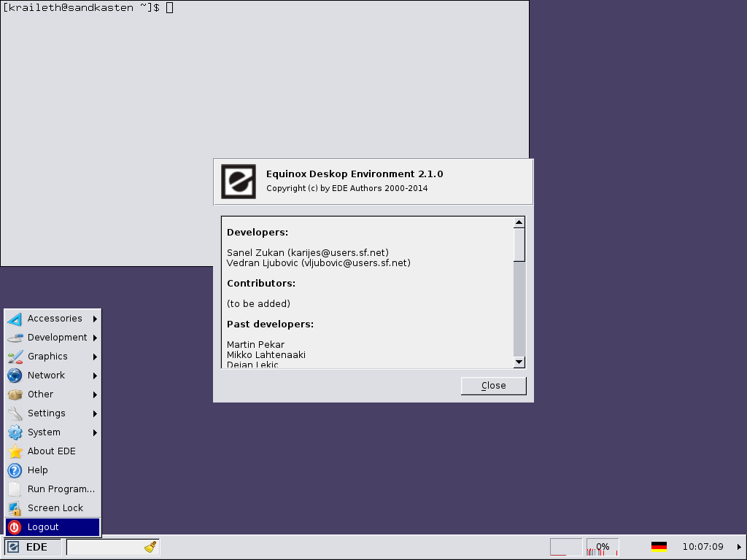Click the red Logout power icon
The height and width of the screenshot is (560, 747).
(x=15, y=527)
